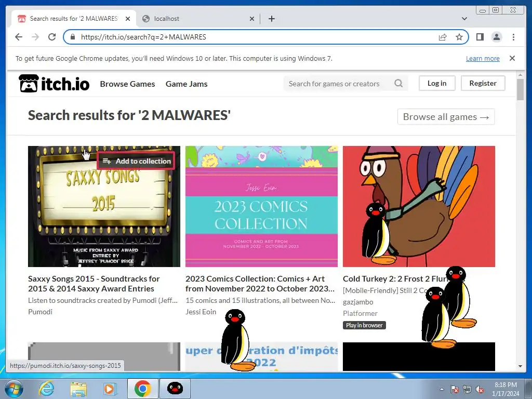
Task: Add Saxxy Songs 2015 to collection
Action: tap(137, 161)
